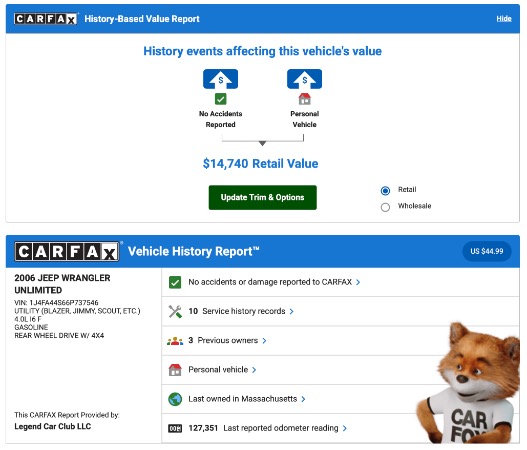This screenshot has width=527, height=450.
Task: Select the Wholesale radio button
Action: [385, 207]
